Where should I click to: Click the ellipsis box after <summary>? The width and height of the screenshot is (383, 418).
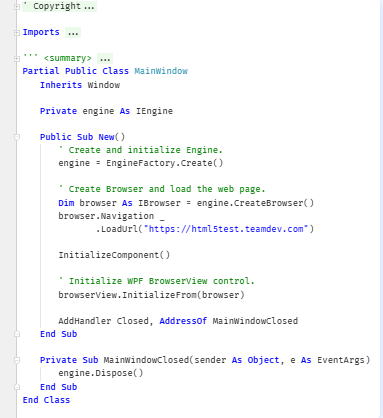pos(105,59)
